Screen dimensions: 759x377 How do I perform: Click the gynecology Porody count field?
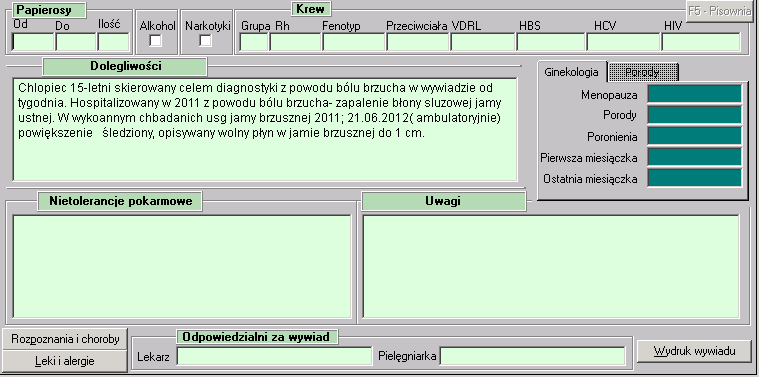click(x=694, y=115)
